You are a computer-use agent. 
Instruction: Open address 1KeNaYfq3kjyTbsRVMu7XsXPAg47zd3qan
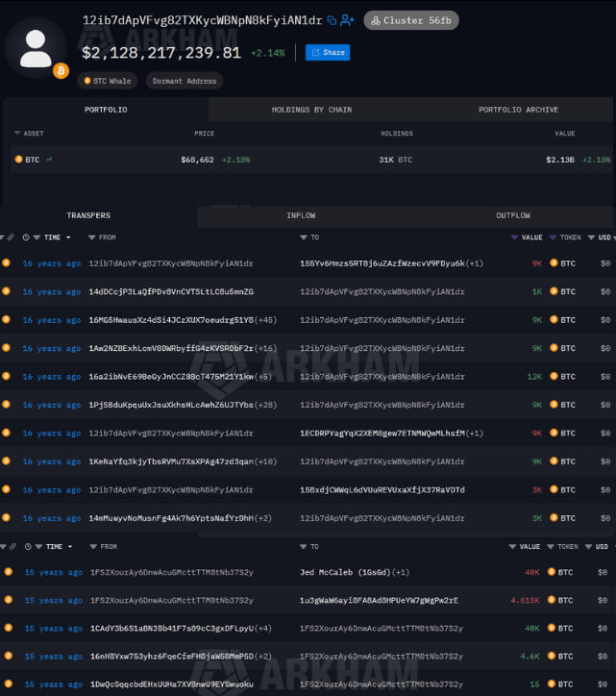pyautogui.click(x=171, y=461)
